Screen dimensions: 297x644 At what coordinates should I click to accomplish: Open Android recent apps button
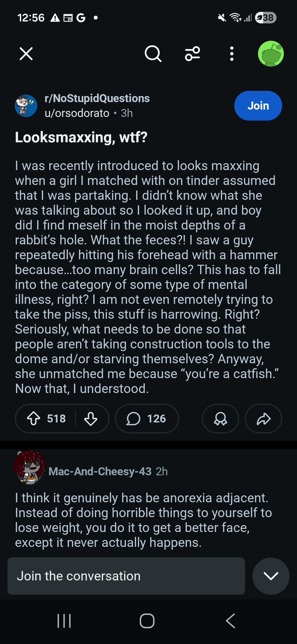[x=64, y=621]
